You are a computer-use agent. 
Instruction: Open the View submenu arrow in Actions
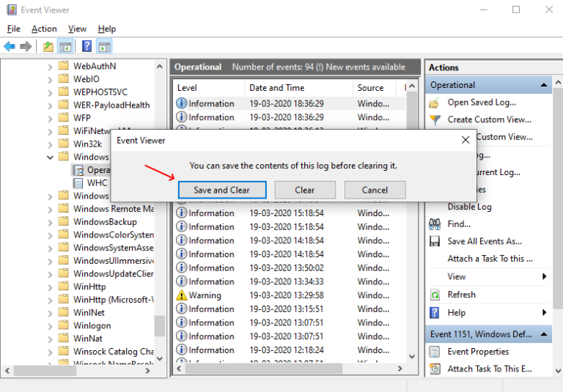click(x=545, y=276)
